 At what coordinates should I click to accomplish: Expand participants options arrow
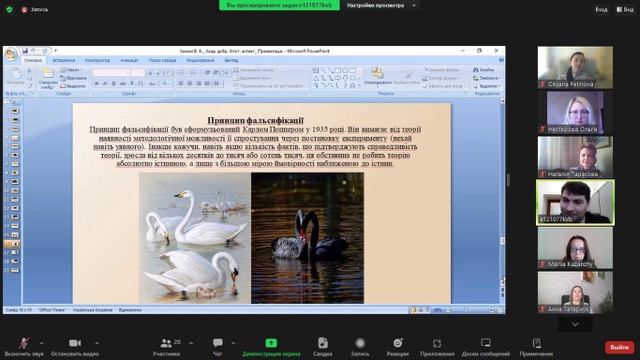coord(191,343)
